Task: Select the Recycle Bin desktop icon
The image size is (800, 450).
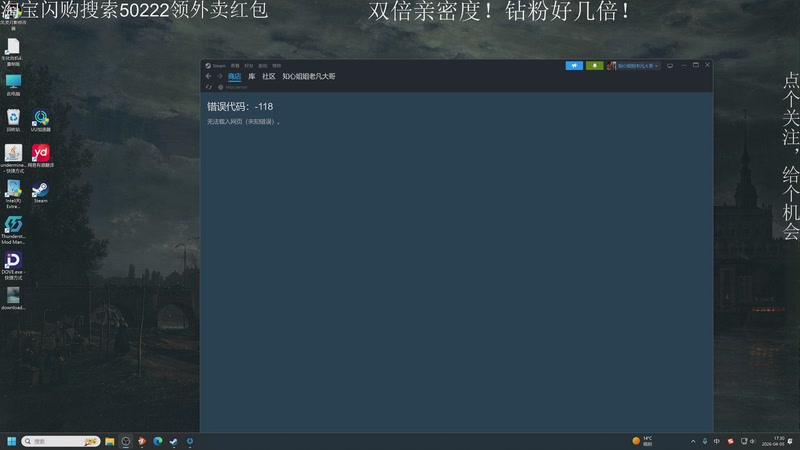Action: point(13,121)
